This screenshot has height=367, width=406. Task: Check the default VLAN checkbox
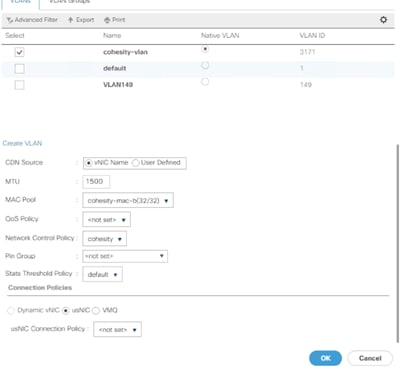[19, 69]
